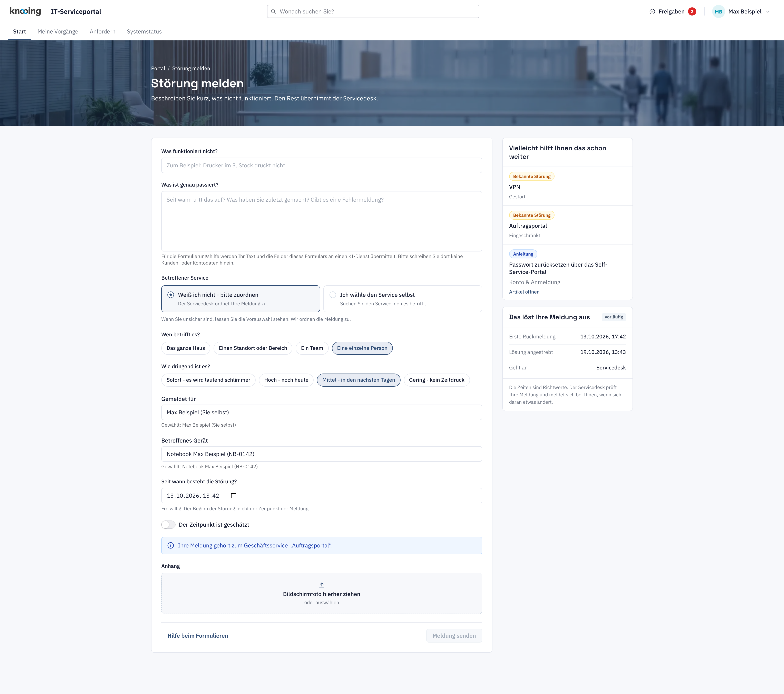784x694 pixels.
Task: Open the 'Gemeldet für' combo box
Action: coord(322,412)
